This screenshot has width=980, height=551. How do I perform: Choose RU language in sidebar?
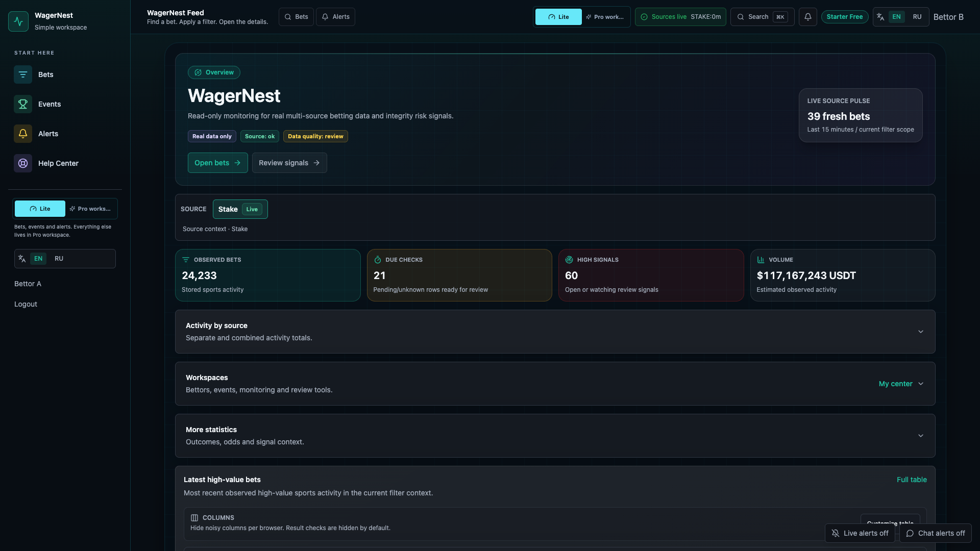point(59,259)
